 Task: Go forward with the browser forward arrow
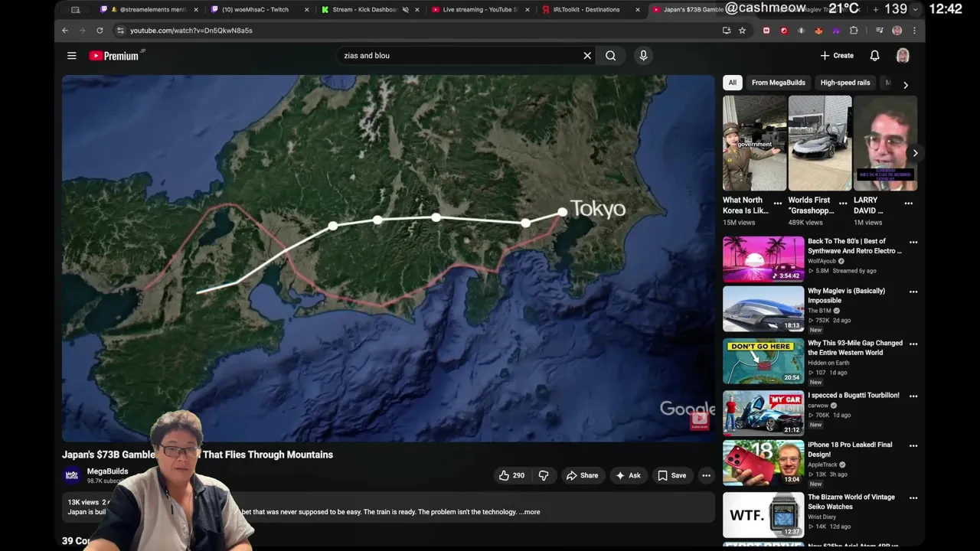82,31
